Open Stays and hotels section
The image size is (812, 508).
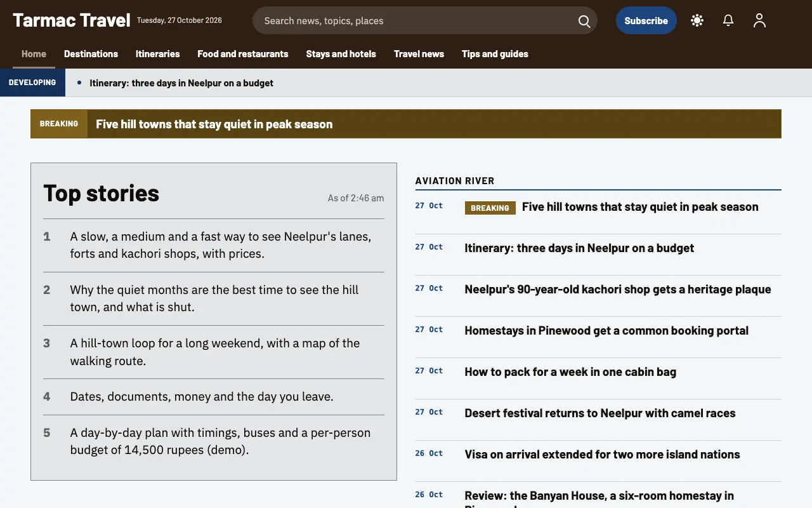click(x=341, y=54)
